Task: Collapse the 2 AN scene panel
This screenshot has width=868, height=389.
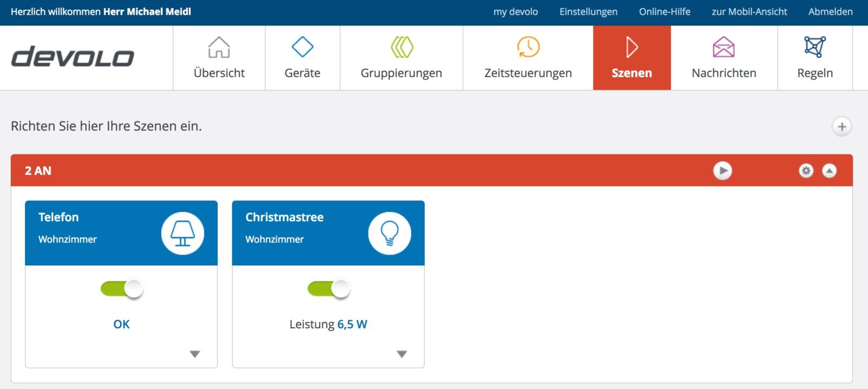Action: coord(829,171)
